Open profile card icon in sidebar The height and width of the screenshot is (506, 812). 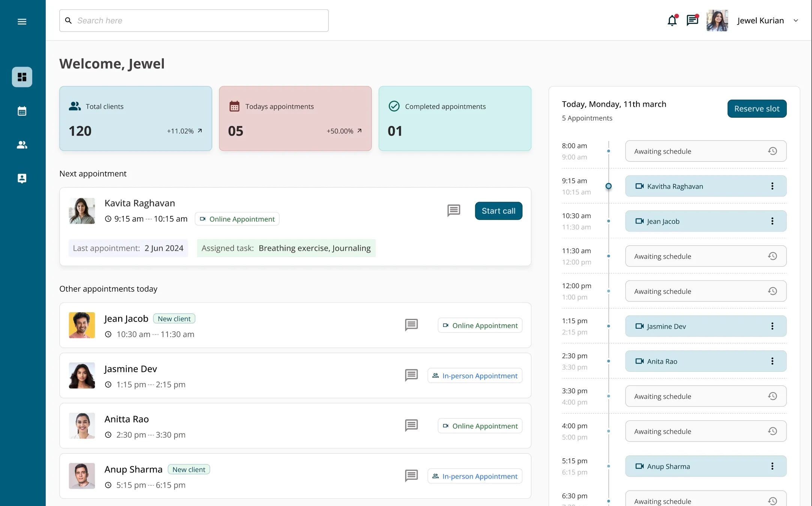(22, 178)
